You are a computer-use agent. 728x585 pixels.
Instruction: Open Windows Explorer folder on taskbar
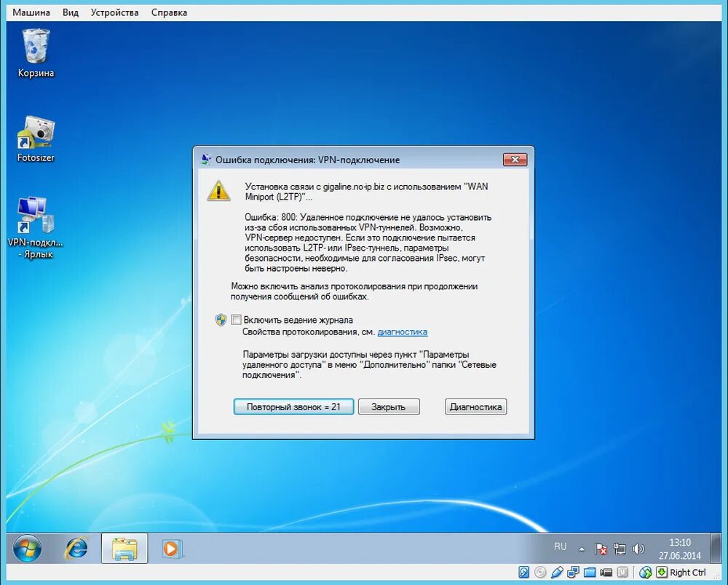tap(124, 549)
